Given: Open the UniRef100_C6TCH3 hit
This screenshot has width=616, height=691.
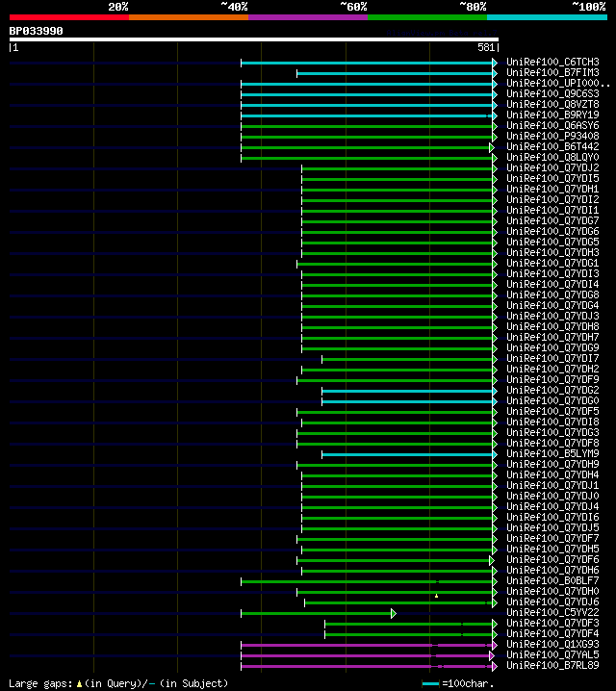Looking at the screenshot, I should [552, 62].
